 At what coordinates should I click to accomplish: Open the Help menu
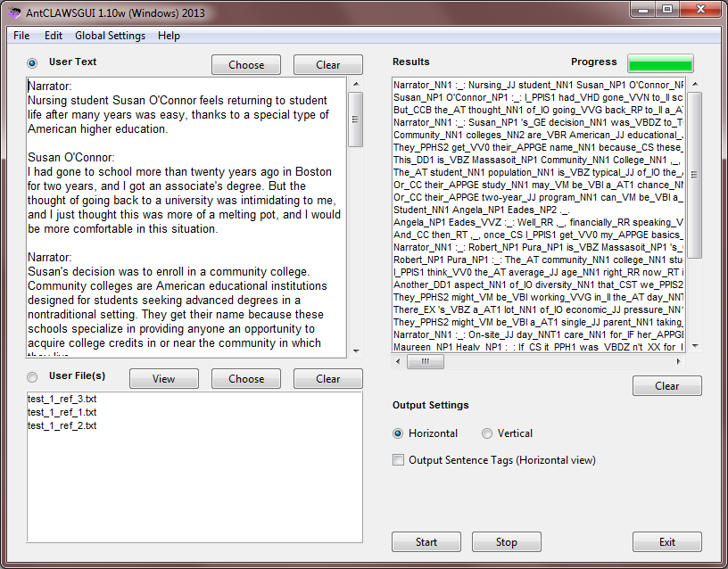169,36
